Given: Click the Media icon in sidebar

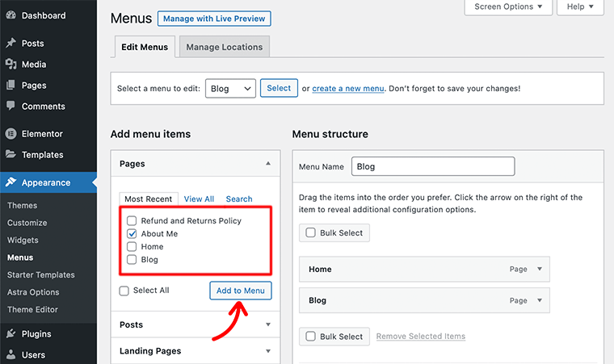Looking at the screenshot, I should click(11, 64).
